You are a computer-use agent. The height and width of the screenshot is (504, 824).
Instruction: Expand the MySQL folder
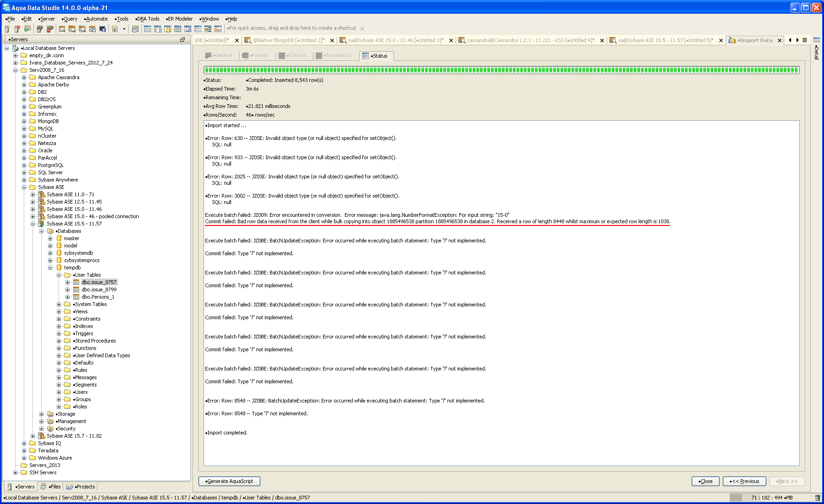point(24,129)
